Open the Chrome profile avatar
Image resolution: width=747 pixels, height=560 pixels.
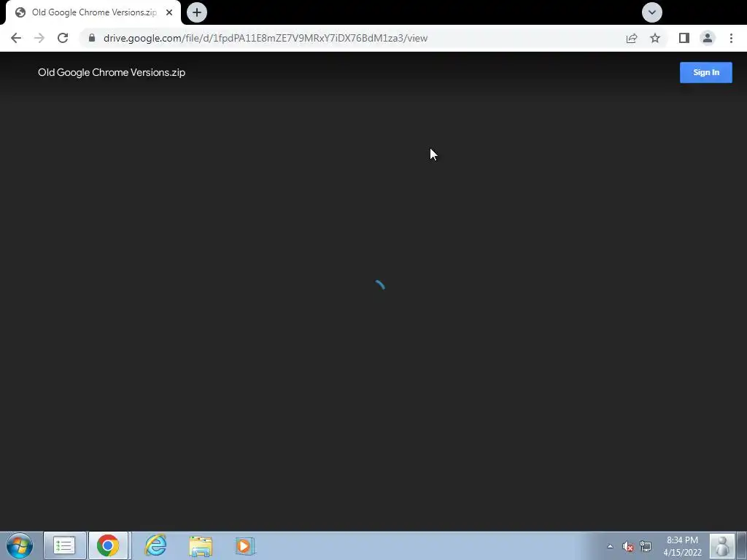pos(708,38)
